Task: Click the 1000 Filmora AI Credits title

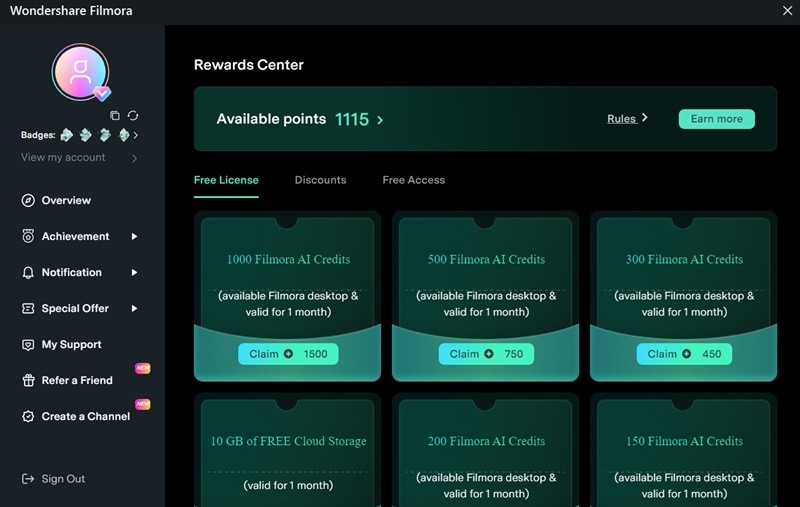Action: (288, 259)
